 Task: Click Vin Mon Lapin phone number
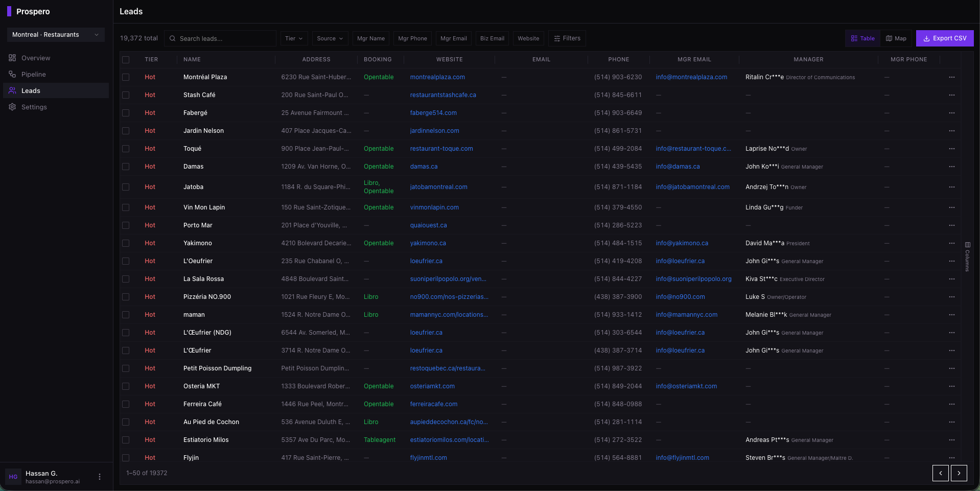(x=618, y=207)
